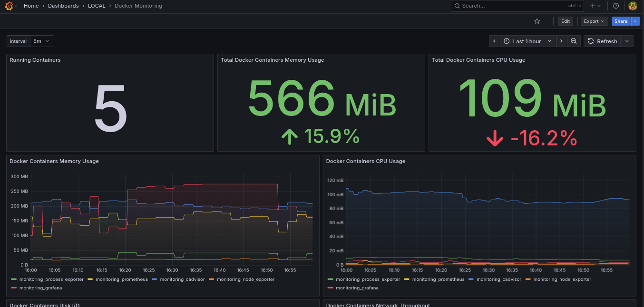Toggle monitoring_cadvisor series in Memory Usage legend
This screenshot has height=307, width=644.
(182, 279)
